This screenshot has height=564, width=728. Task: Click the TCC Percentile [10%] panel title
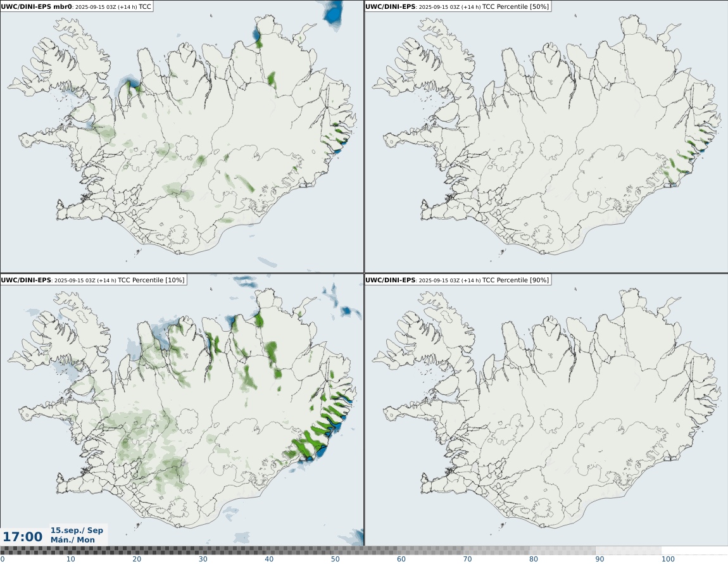[x=93, y=280]
